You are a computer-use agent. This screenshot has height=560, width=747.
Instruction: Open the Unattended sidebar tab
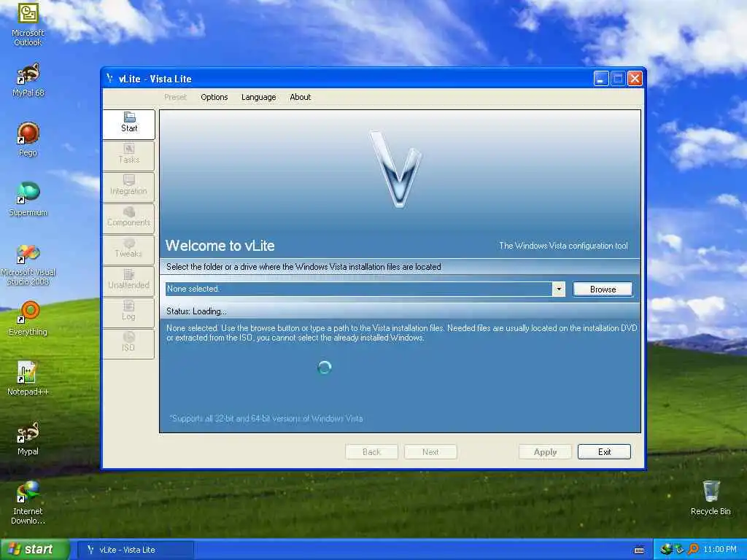click(128, 281)
